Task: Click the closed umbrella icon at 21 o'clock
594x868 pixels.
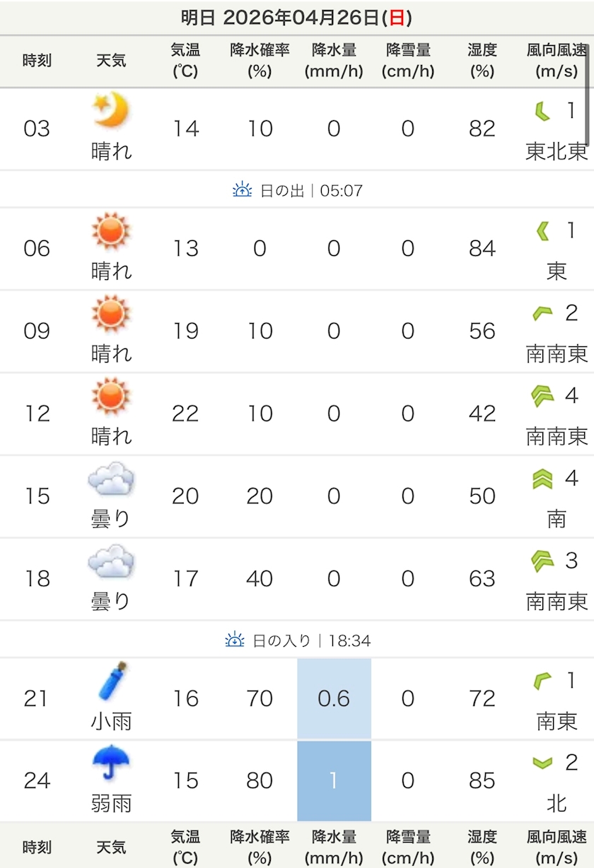Action: 112,681
